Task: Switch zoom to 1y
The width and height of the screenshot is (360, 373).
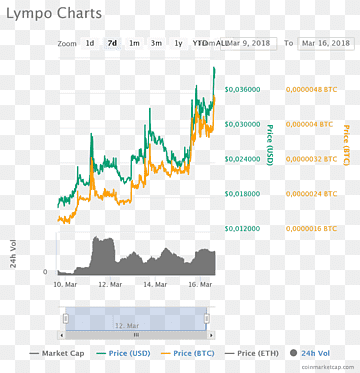Action: tap(179, 43)
